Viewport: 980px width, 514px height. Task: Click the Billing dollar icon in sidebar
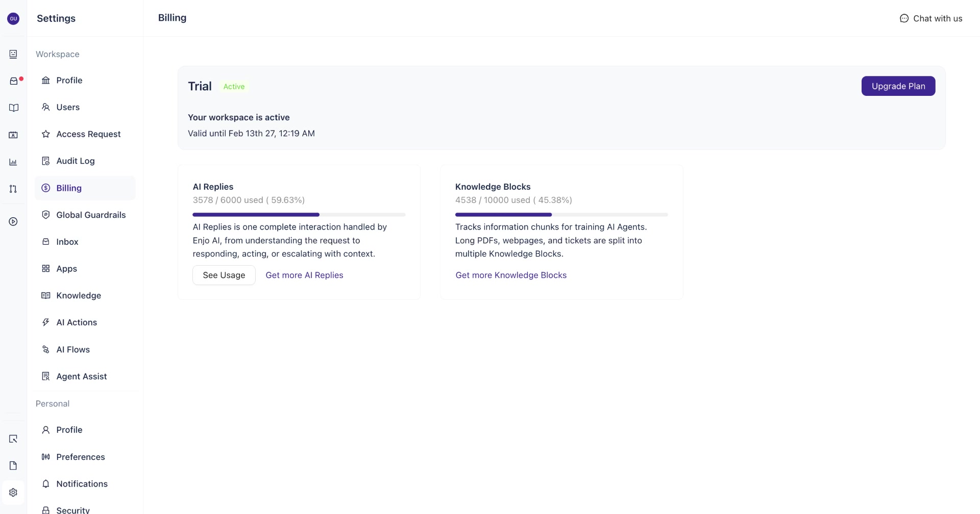point(46,188)
